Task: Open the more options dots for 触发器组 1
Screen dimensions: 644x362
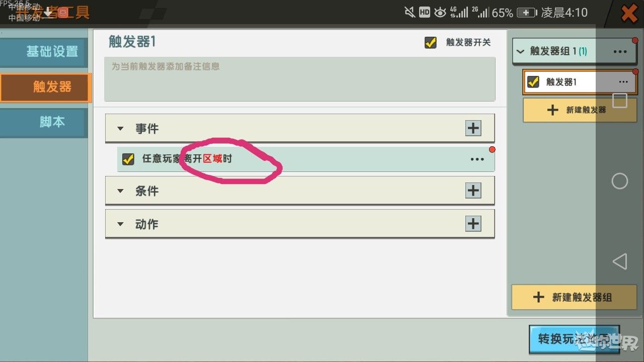Action: [620, 51]
